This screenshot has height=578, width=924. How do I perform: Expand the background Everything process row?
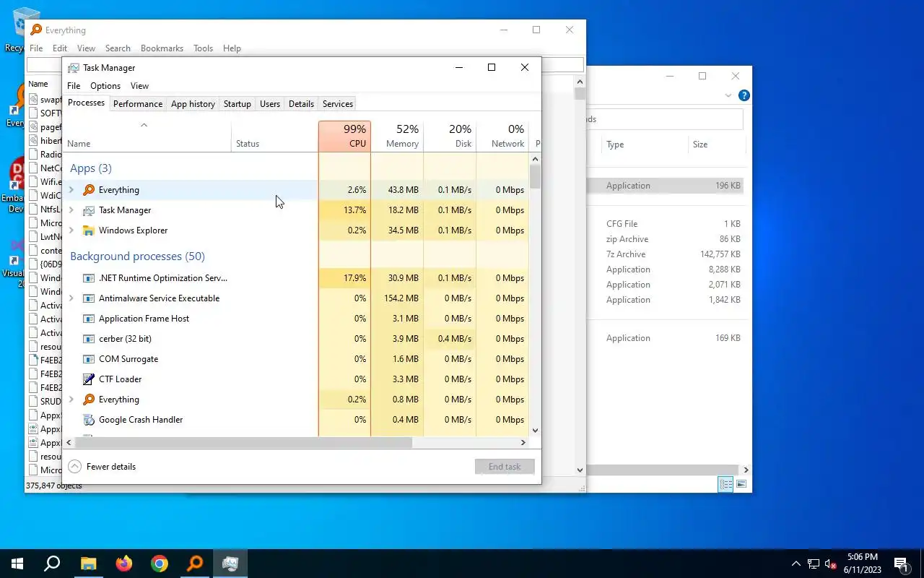pos(71,400)
